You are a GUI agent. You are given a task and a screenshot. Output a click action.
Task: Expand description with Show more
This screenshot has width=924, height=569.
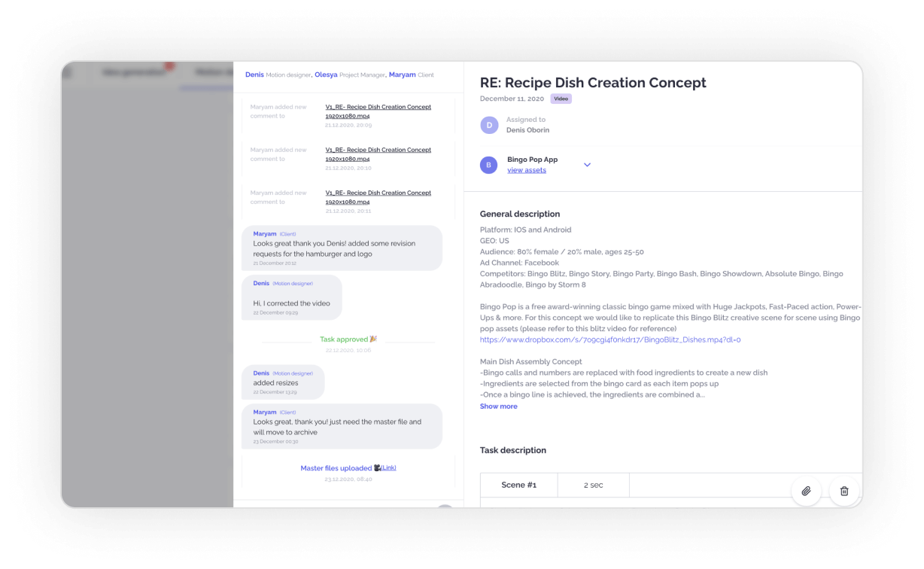(498, 406)
